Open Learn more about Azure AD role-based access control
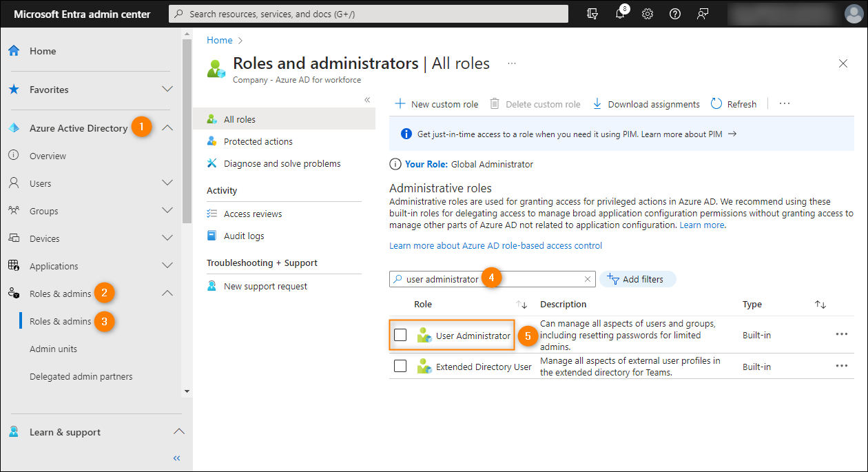 click(x=495, y=246)
